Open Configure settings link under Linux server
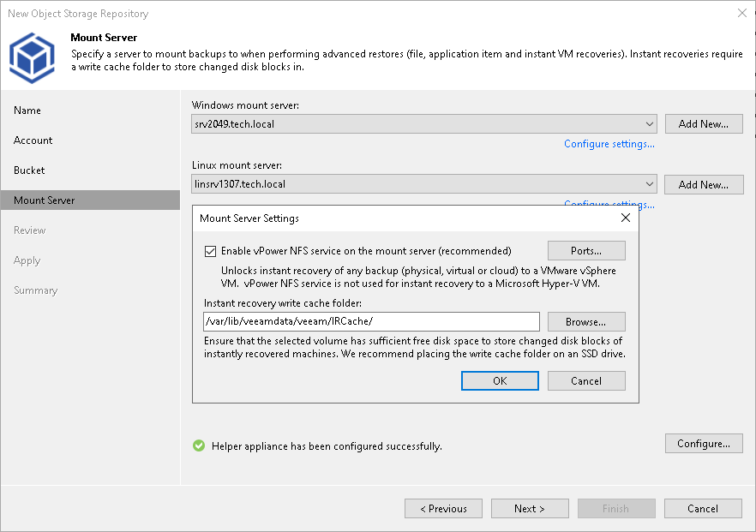Screen dimensions: 756x532 pyautogui.click(x=609, y=203)
